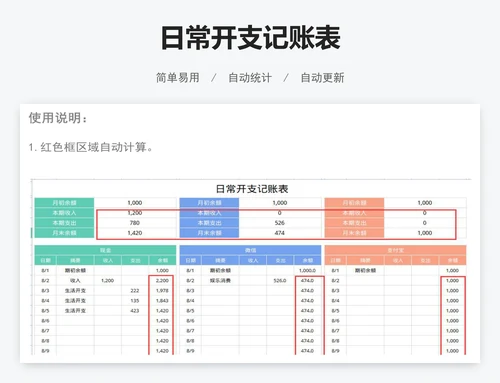
Task: Click the green 现金 section header
Action: pyautogui.click(x=105, y=250)
